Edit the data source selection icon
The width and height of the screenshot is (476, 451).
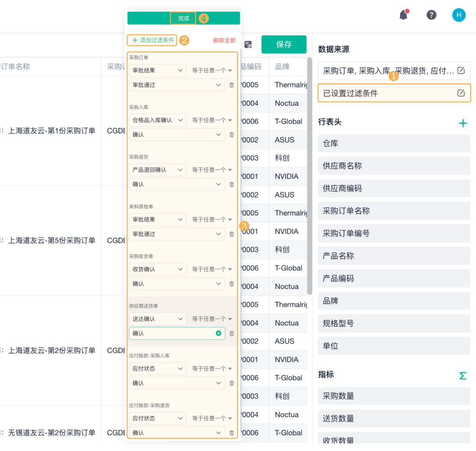pyautogui.click(x=461, y=71)
